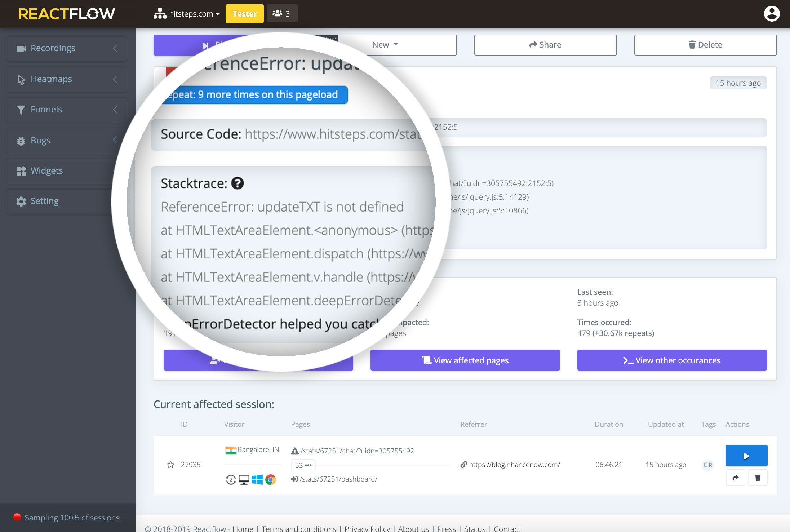Click the Referrer column header
790x532 pixels.
click(x=474, y=424)
